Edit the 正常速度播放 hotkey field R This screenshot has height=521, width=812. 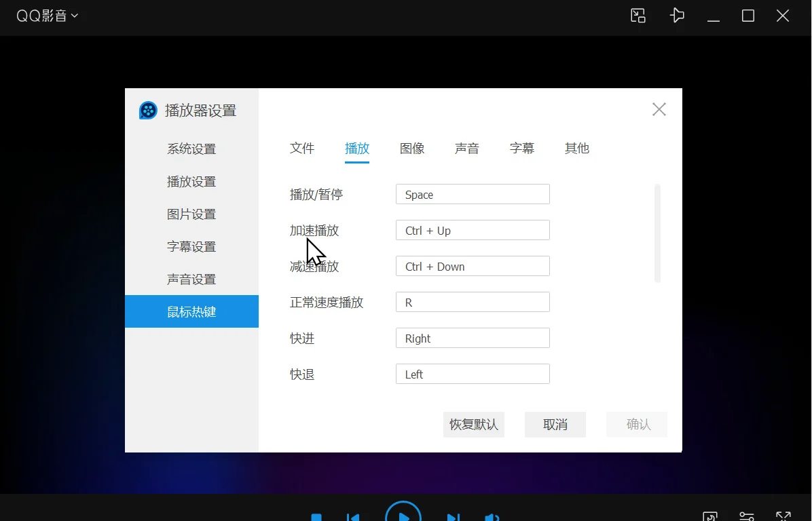coord(473,302)
